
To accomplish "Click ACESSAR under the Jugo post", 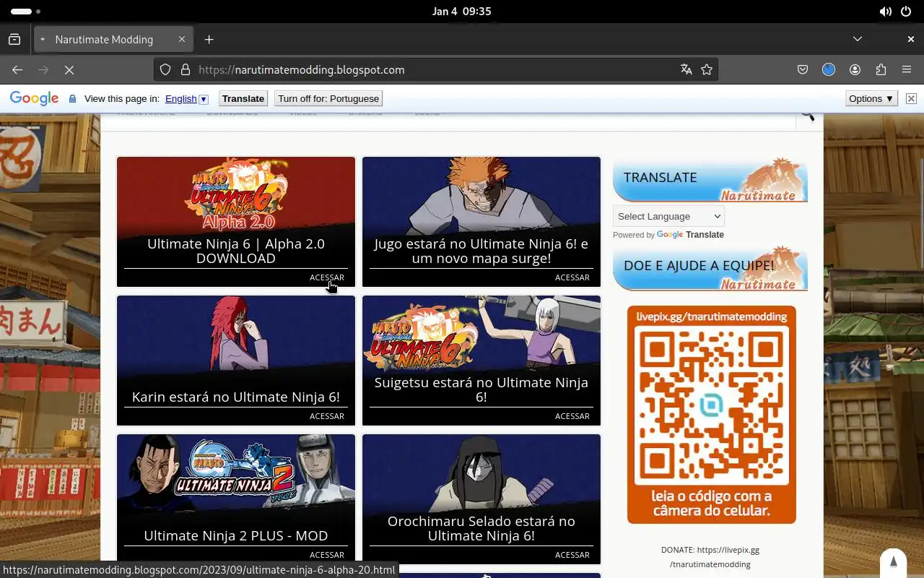I will click(x=572, y=277).
